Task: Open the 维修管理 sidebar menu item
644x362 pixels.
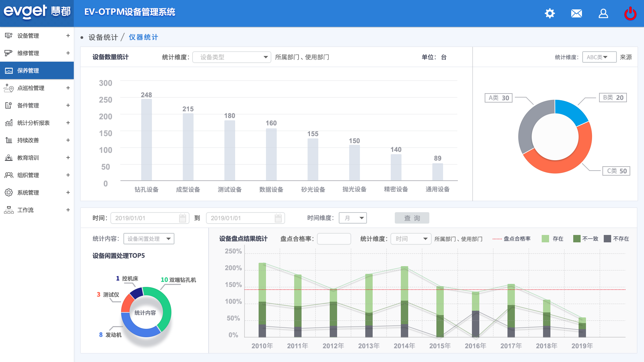Action: point(28,53)
